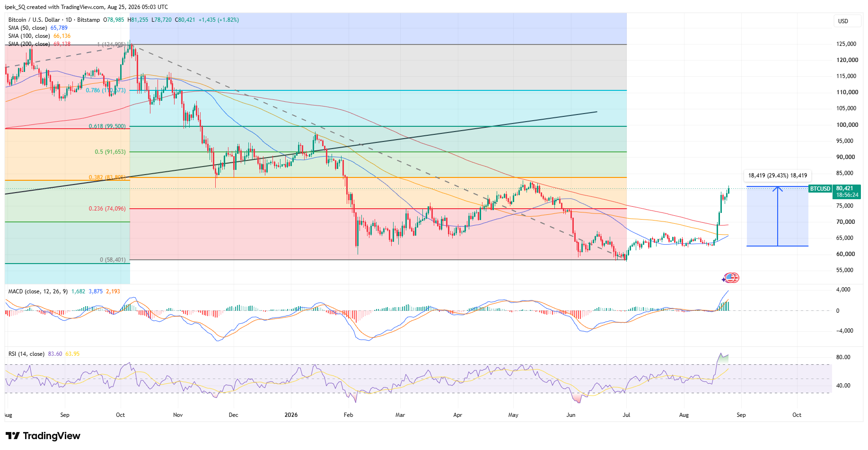
Task: Click the 90,000 price axis label
Action: (845, 157)
